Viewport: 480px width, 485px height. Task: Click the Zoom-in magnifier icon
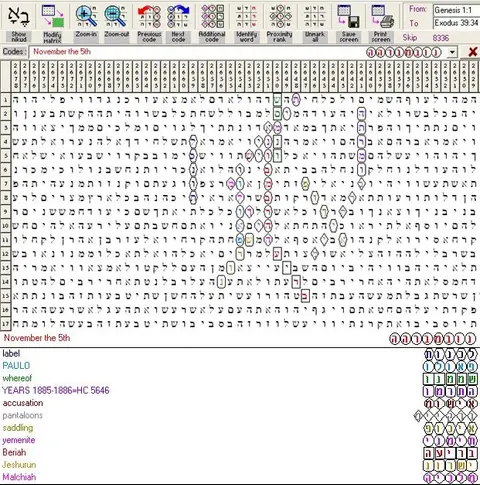coord(86,17)
